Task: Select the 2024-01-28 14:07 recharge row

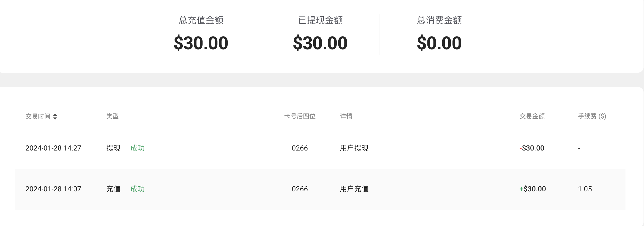Action: (x=320, y=189)
